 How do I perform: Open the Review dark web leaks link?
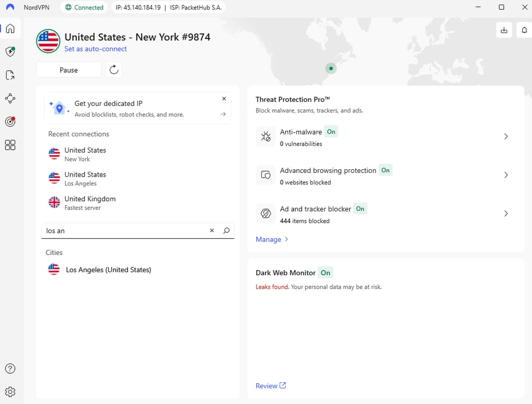[x=271, y=386]
